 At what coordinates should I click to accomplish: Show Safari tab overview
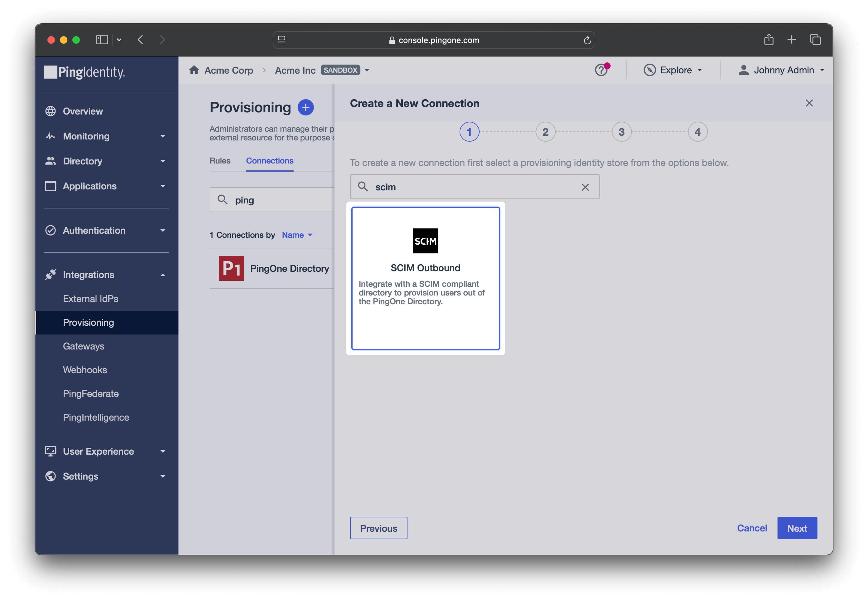point(815,40)
